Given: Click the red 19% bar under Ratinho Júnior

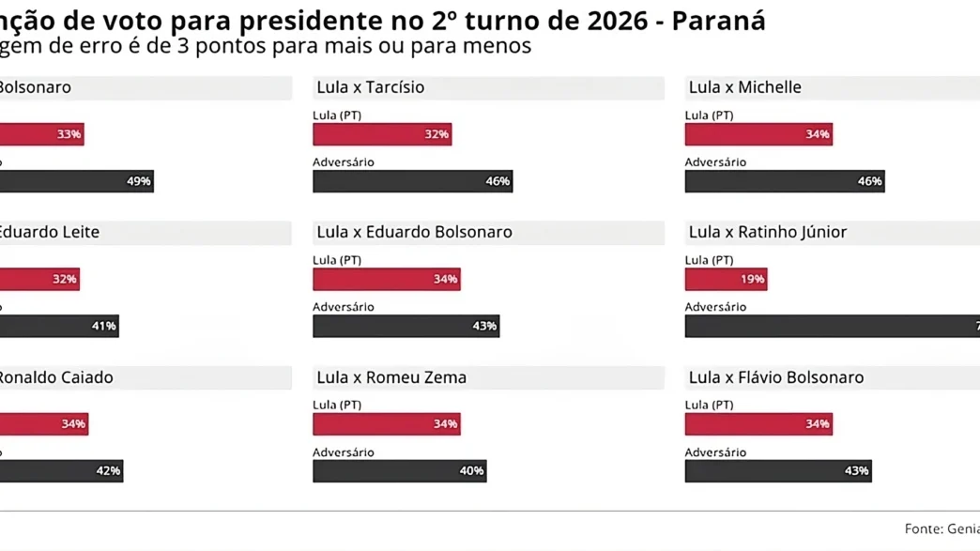Looking at the screenshot, I should [x=726, y=279].
